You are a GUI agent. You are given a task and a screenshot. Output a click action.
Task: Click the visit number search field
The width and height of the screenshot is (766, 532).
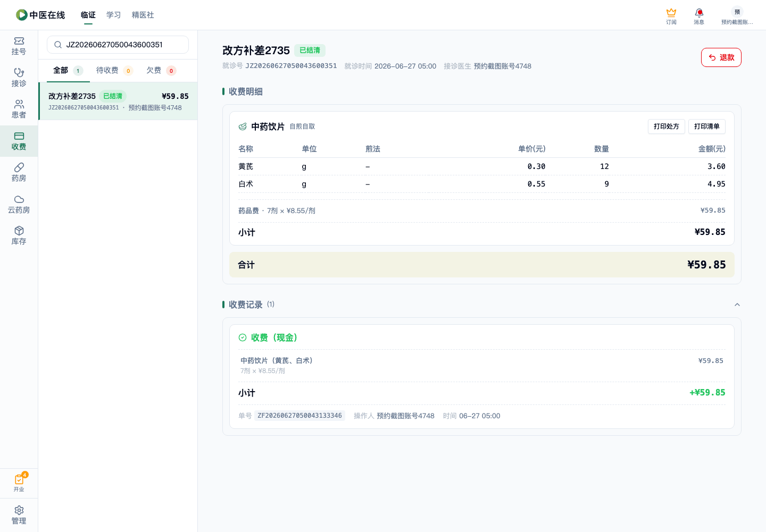[x=118, y=45]
